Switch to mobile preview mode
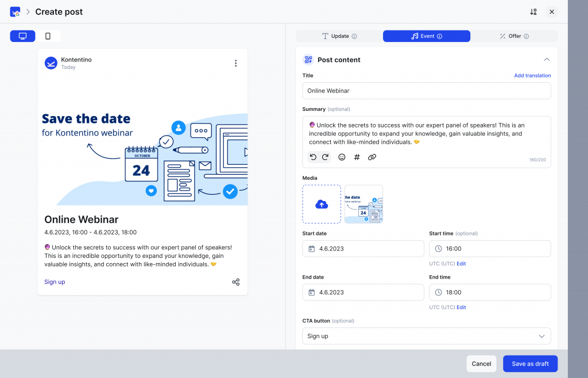Image resolution: width=588 pixels, height=378 pixels. pyautogui.click(x=48, y=36)
